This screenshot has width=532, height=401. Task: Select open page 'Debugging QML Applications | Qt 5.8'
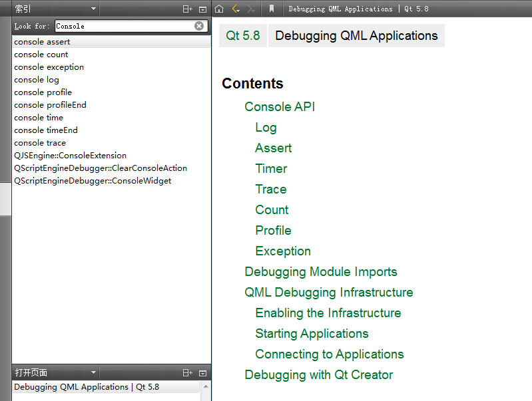tap(106, 387)
